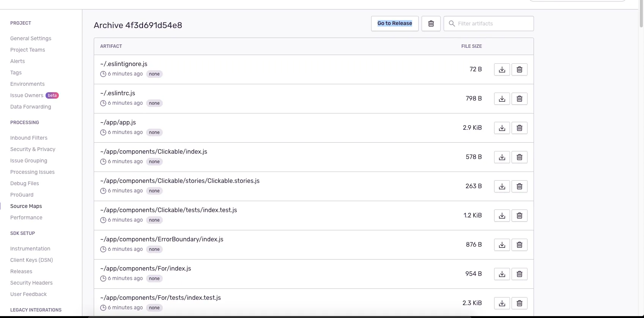Click the ~/app/app.js artifact name
This screenshot has height=318, width=644.
pyautogui.click(x=118, y=123)
